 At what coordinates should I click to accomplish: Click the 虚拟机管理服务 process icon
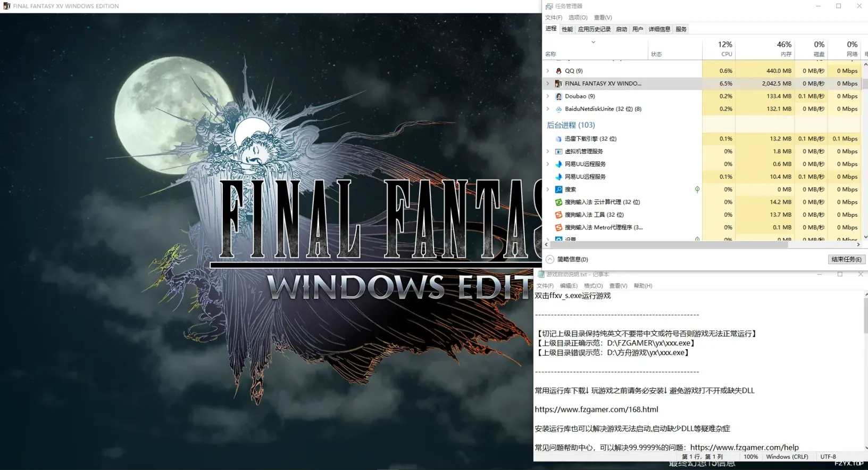point(558,152)
